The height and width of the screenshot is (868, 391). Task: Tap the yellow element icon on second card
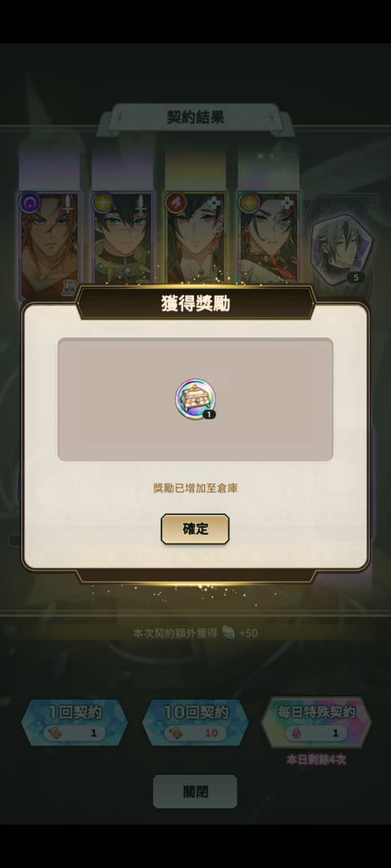point(102,202)
